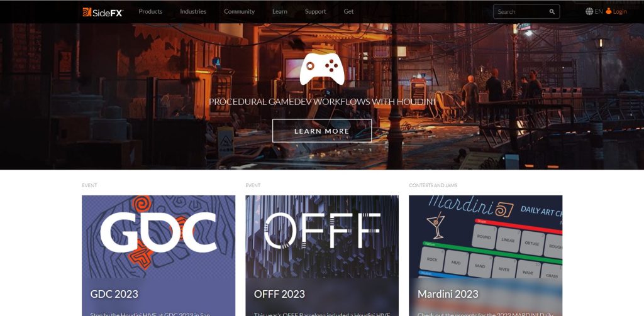Open the Products menu
Screen dimensions: 644x316
(x=150, y=11)
